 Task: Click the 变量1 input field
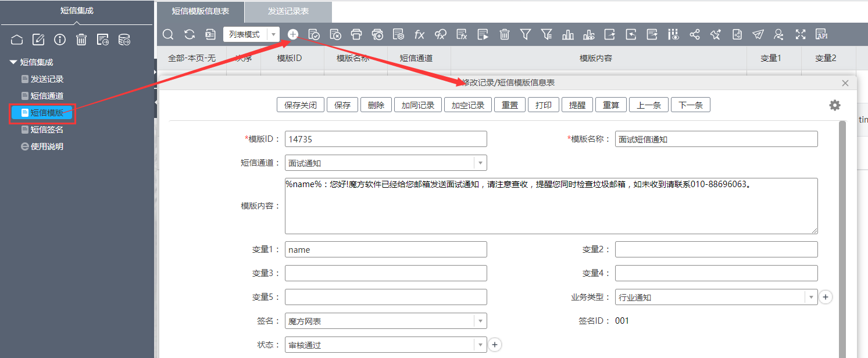tap(386, 249)
